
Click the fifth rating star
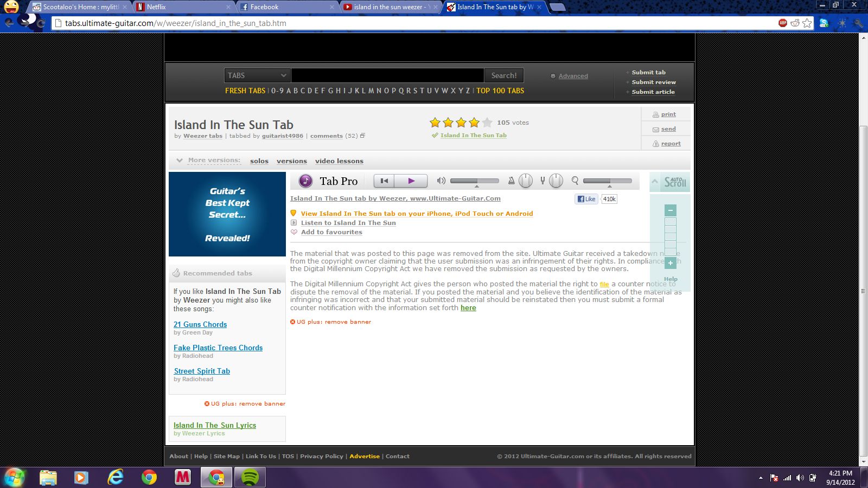pos(487,123)
